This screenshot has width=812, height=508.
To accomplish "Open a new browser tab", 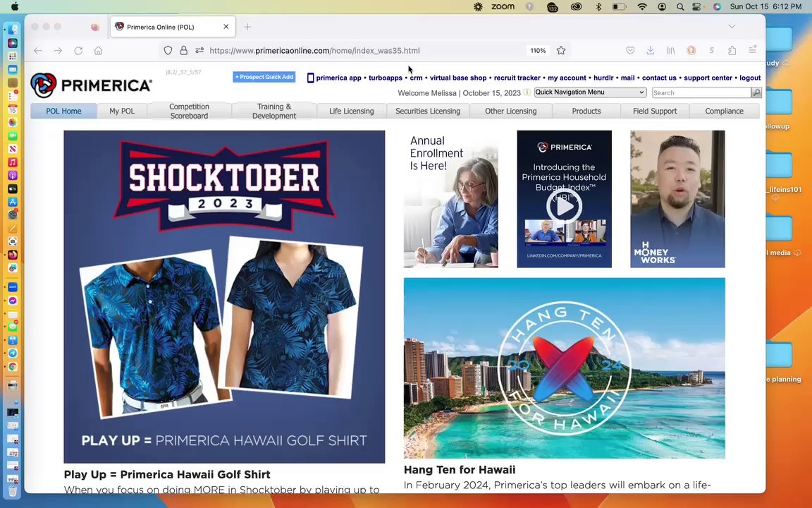I will 247,26.
